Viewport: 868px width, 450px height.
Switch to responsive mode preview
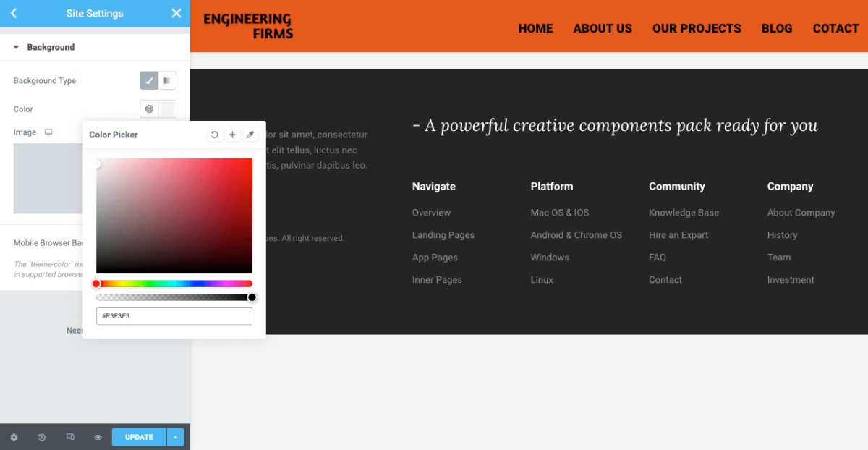(69, 437)
